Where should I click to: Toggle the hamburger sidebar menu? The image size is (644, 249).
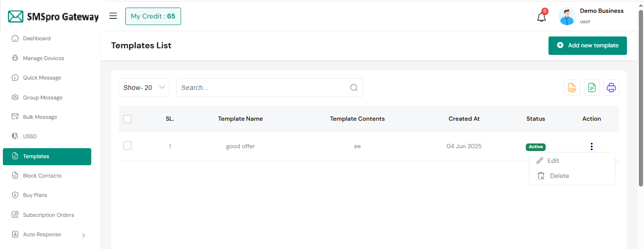pyautogui.click(x=113, y=16)
